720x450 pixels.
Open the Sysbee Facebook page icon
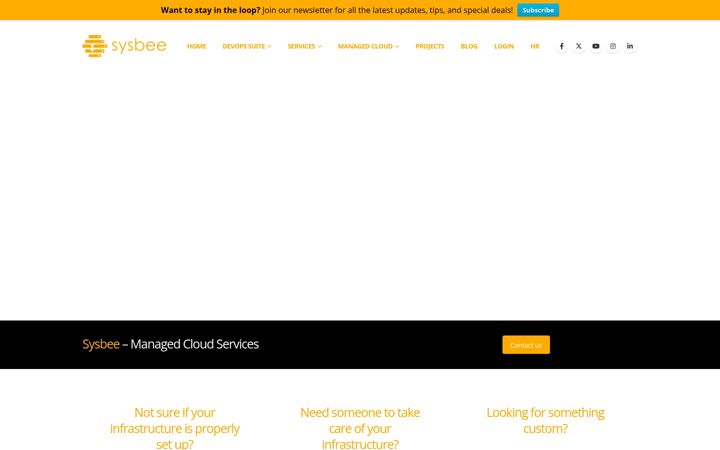pos(562,46)
